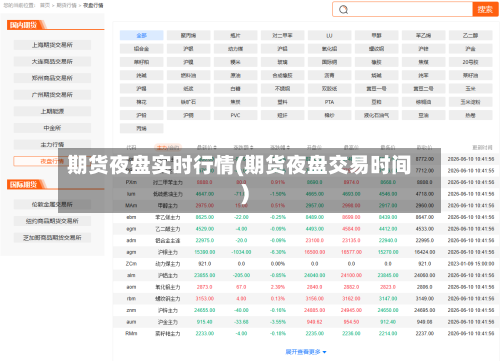Select the 原油 category filter

(x=235, y=75)
